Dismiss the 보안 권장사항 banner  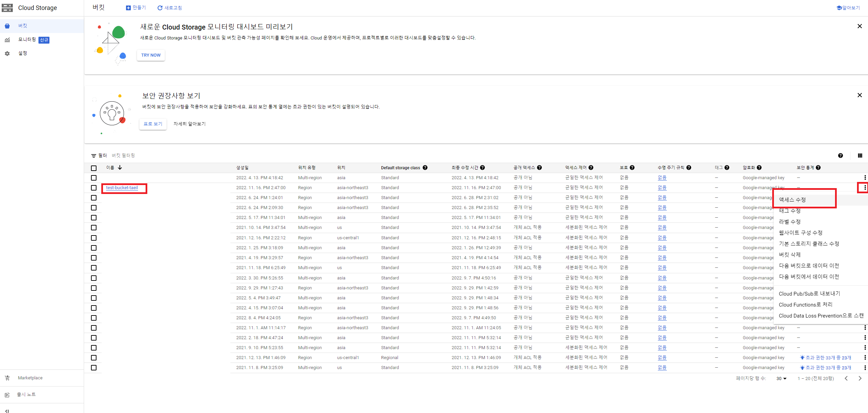coord(859,95)
